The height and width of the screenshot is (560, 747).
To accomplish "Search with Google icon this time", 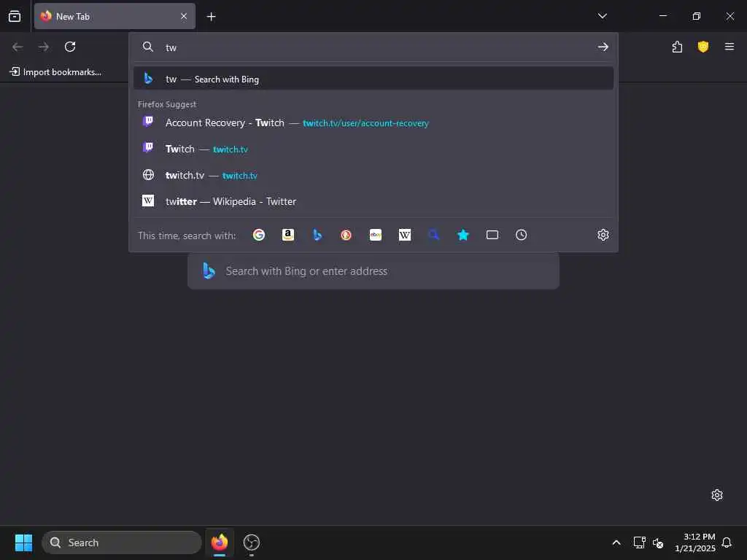I will [259, 235].
